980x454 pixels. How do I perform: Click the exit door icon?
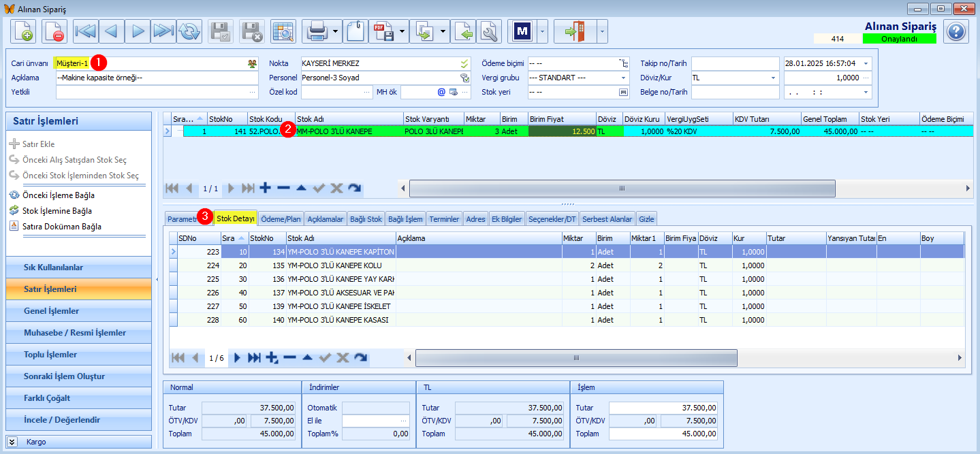point(575,31)
